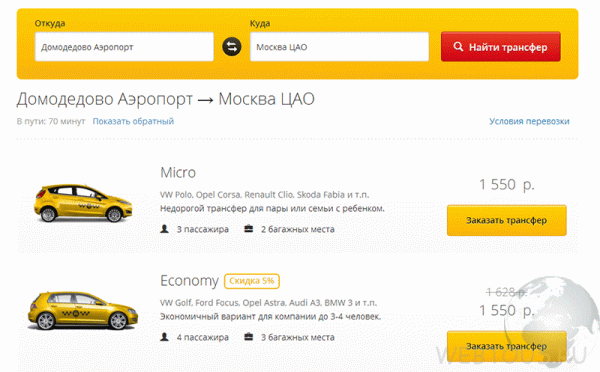Click the Скидка 5% badge
The height and width of the screenshot is (372, 600).
pos(252,281)
